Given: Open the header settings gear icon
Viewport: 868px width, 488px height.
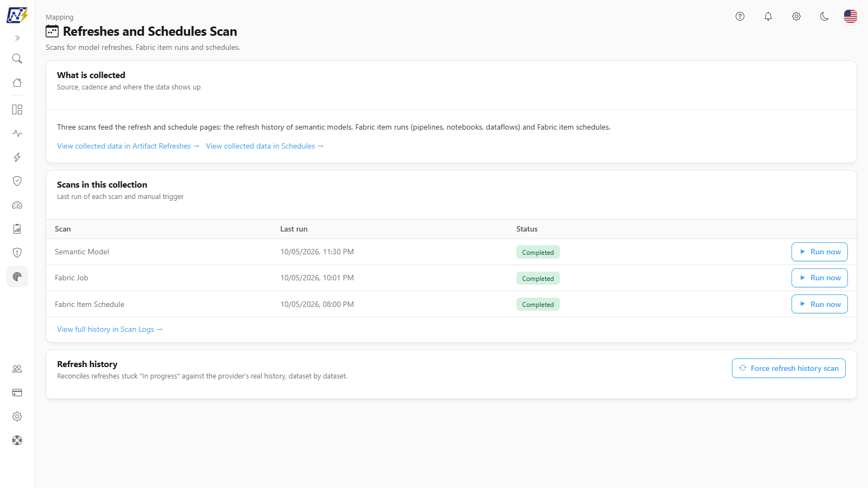Looking at the screenshot, I should click(x=796, y=16).
